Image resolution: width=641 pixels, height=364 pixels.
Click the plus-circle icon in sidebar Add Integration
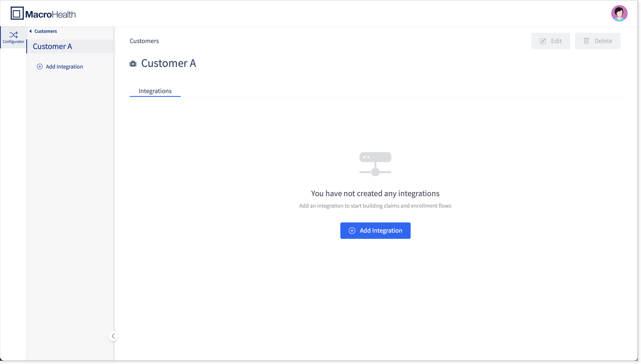click(x=40, y=66)
